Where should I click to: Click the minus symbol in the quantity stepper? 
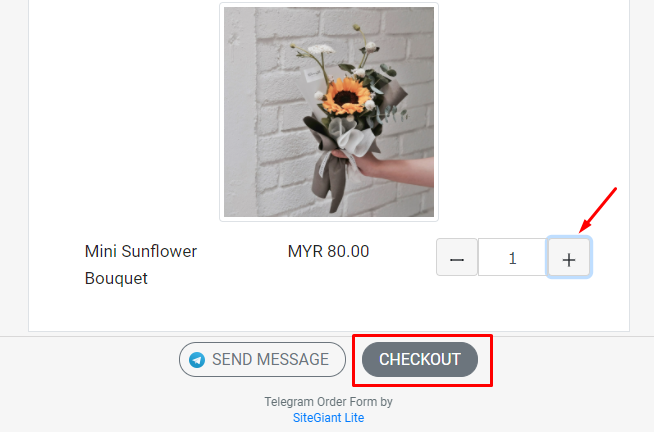point(457,260)
